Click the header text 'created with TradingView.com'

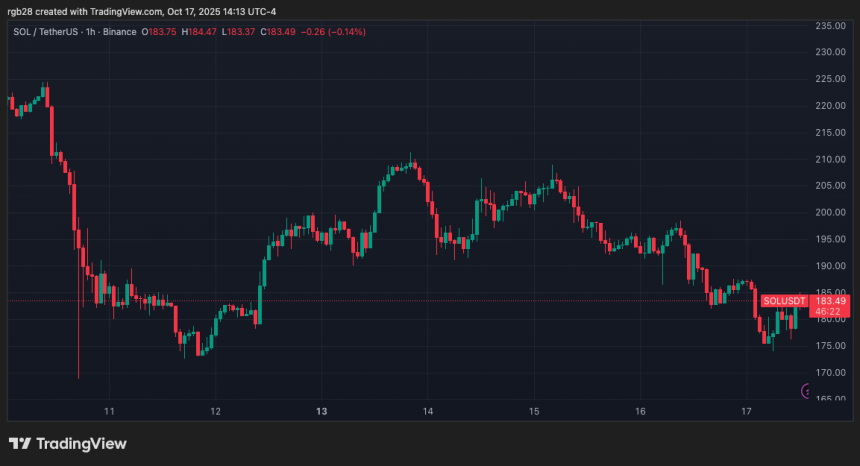click(x=105, y=12)
